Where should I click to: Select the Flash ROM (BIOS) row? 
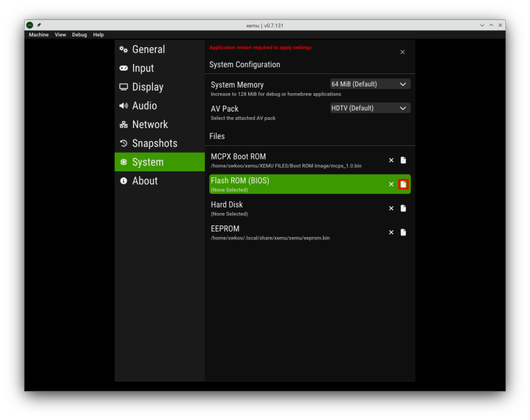click(x=310, y=184)
